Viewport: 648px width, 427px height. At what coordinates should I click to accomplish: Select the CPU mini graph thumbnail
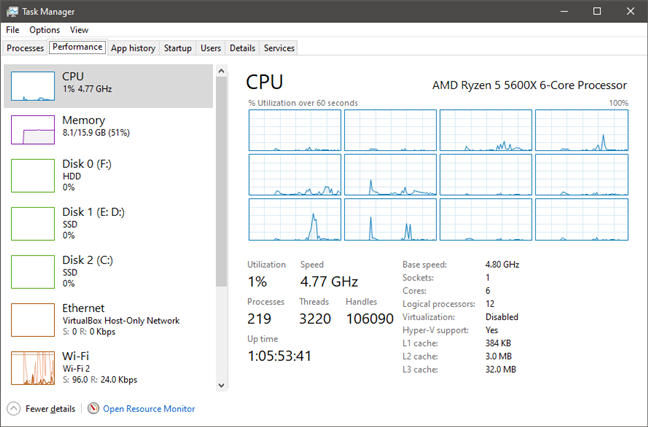pos(33,86)
